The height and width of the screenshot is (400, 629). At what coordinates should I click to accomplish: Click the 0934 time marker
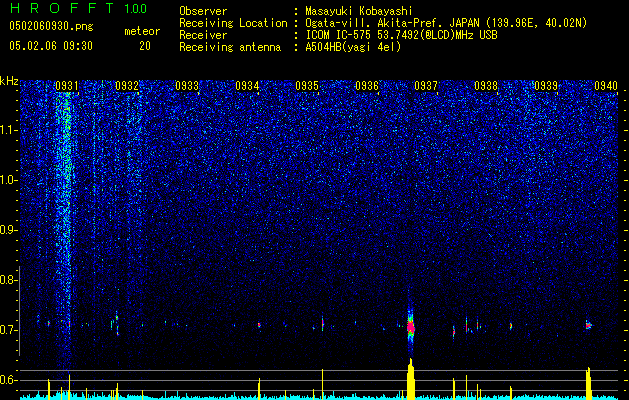click(247, 86)
